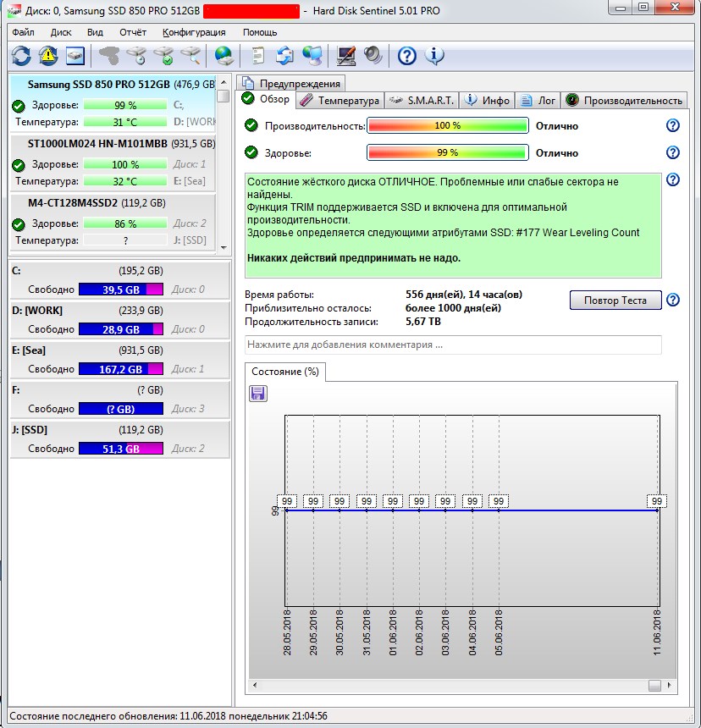Click the comment field Нажмите для добавления комментария
701x728 pixels.
[453, 345]
